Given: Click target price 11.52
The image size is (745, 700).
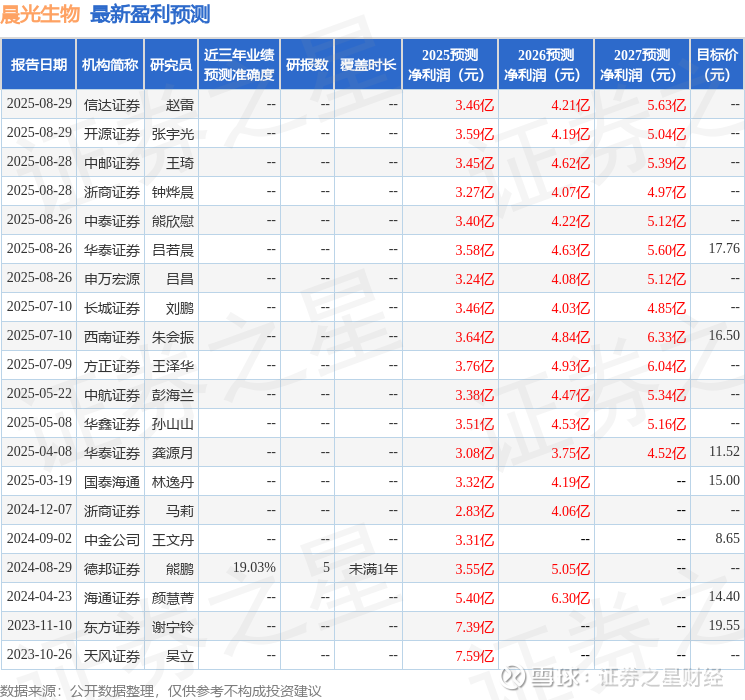Looking at the screenshot, I should 724,451.
